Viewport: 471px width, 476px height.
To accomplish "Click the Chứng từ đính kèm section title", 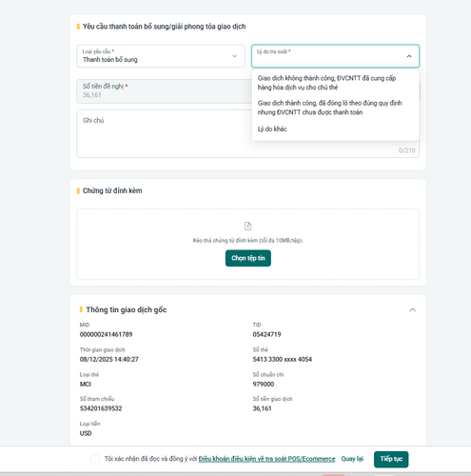I will (x=112, y=190).
